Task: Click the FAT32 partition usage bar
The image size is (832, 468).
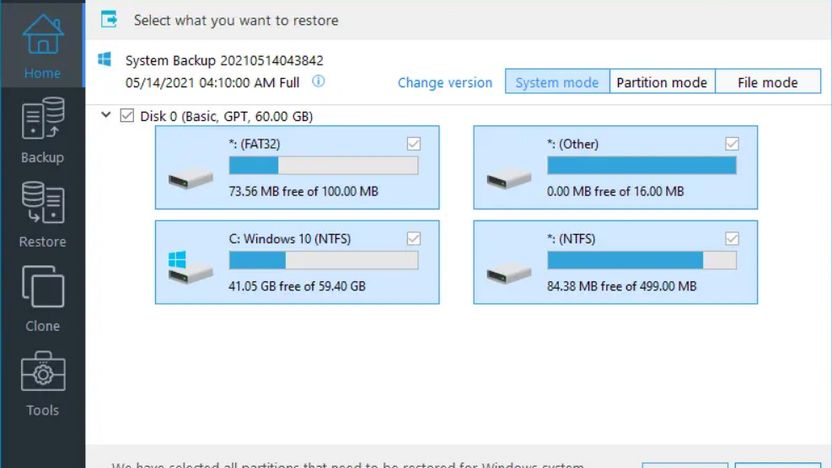Action: [324, 166]
